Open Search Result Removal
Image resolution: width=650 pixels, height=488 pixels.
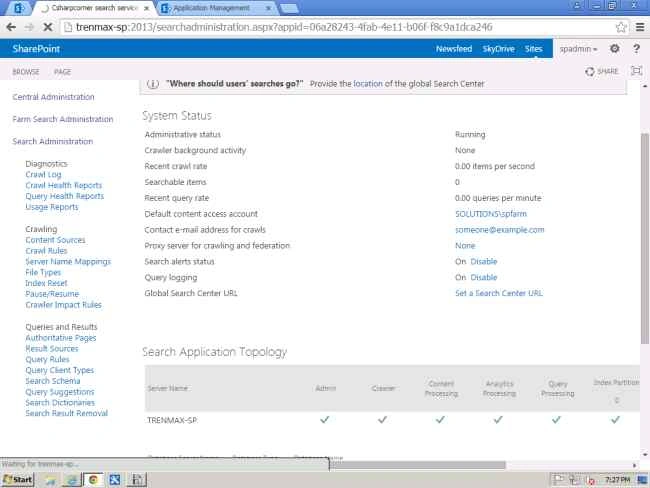point(66,413)
